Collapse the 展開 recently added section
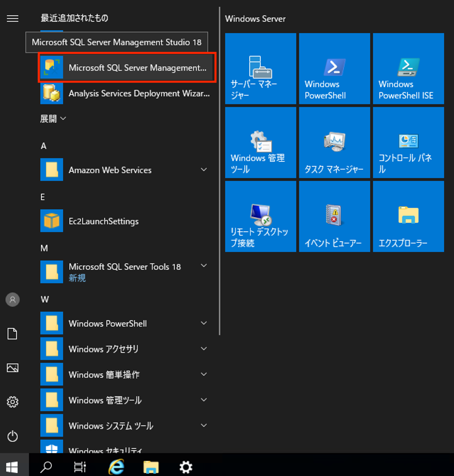Screen dimensions: 454x476 coord(53,118)
